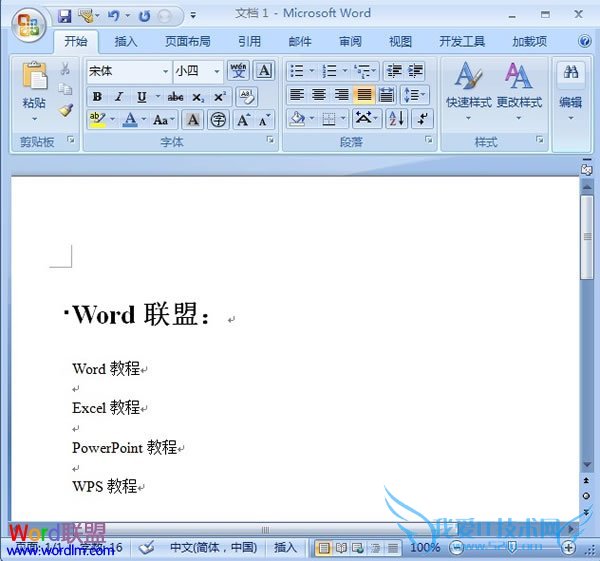Center the paragraph text
600x561 pixels.
pos(319,94)
